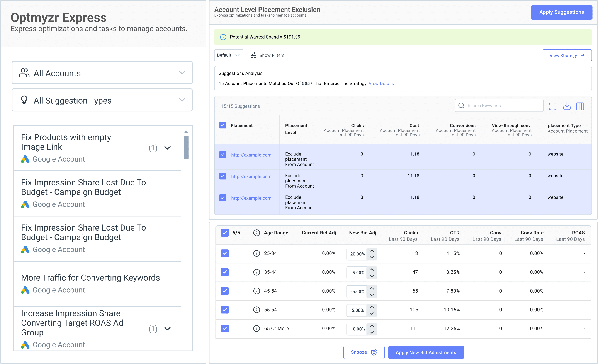Click the info icon for the 55-64 row
The height and width of the screenshot is (364, 598).
[257, 310]
